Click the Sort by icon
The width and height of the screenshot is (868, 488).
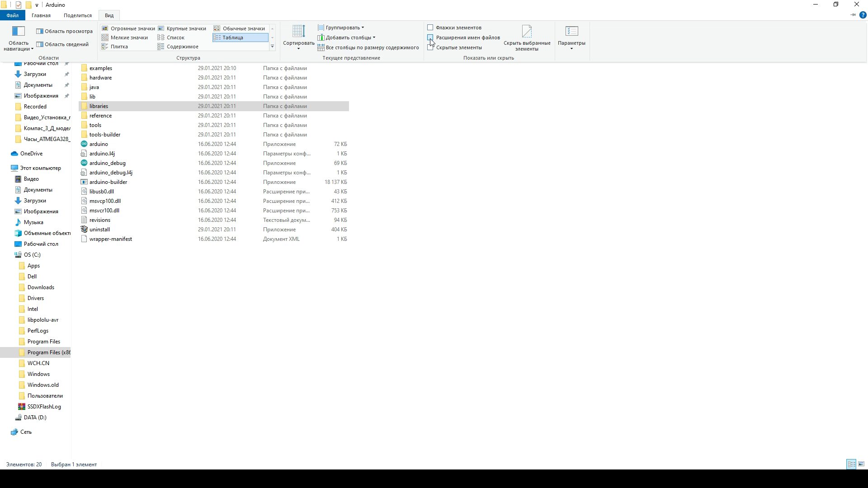298,31
